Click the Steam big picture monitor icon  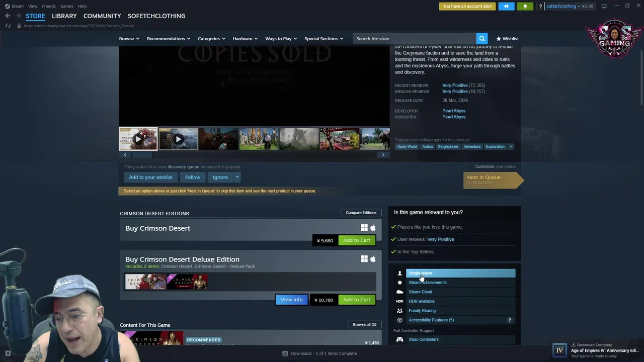pyautogui.click(x=604, y=6)
